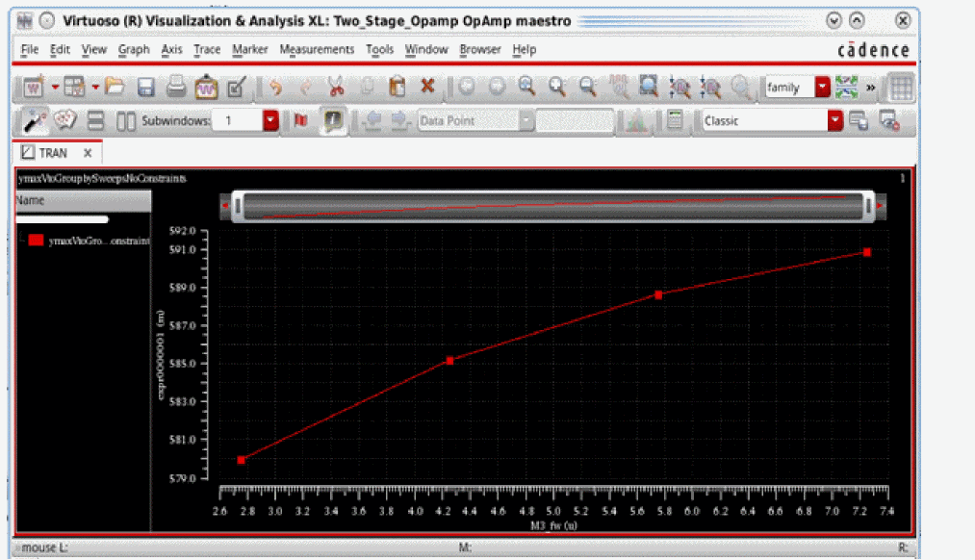975x560 pixels.
Task: Click the data point marker near 591.0
Action: point(867,252)
